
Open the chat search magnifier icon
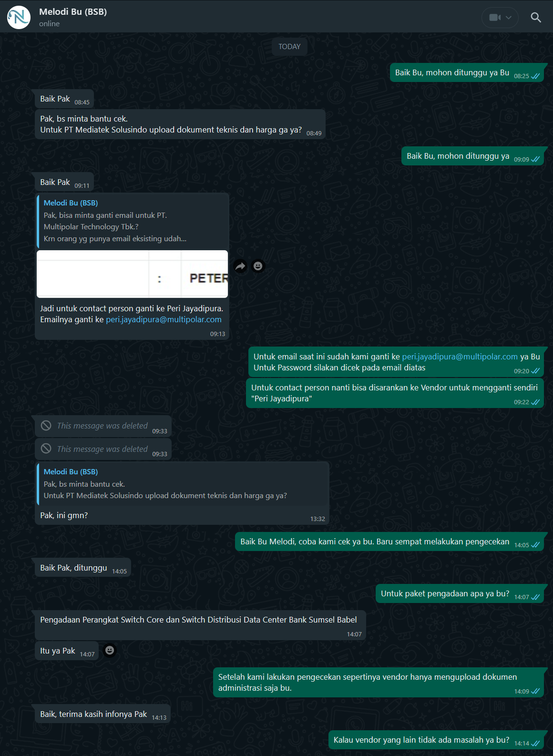(536, 18)
